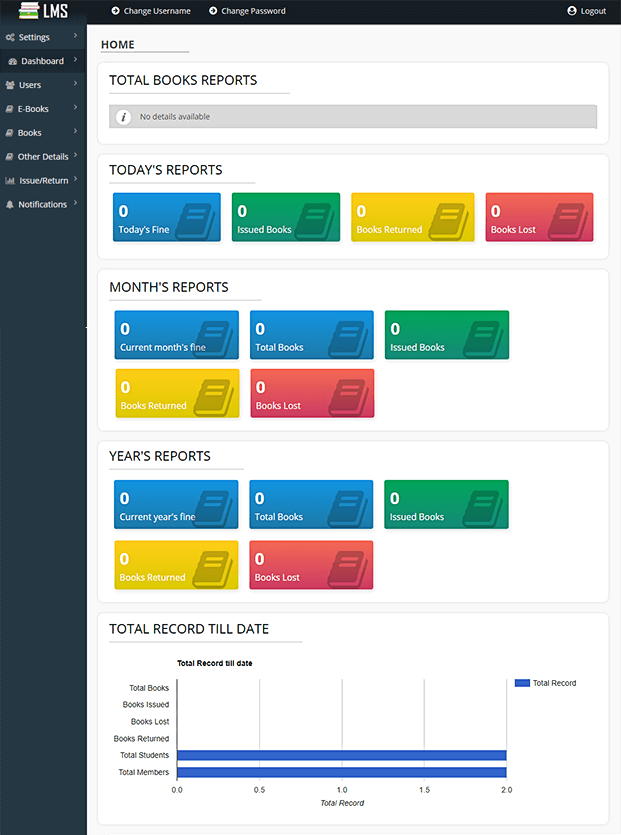Click the arrow icon beside Change Username
Screen dimensions: 621x835
click(x=115, y=11)
